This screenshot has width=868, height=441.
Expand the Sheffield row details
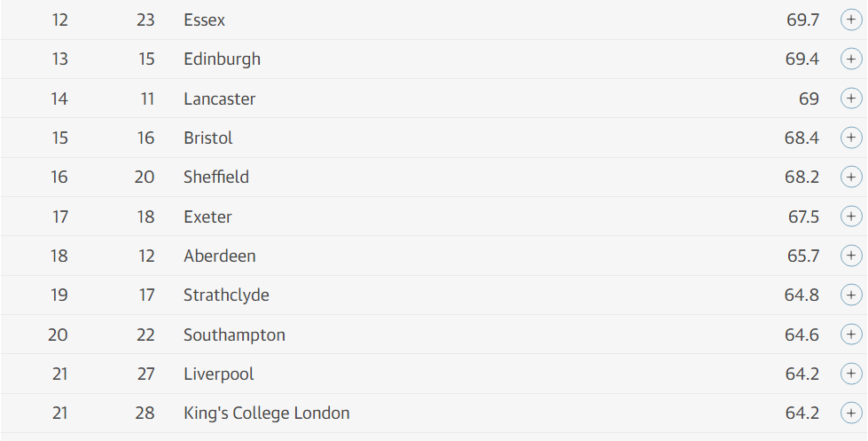tap(851, 177)
